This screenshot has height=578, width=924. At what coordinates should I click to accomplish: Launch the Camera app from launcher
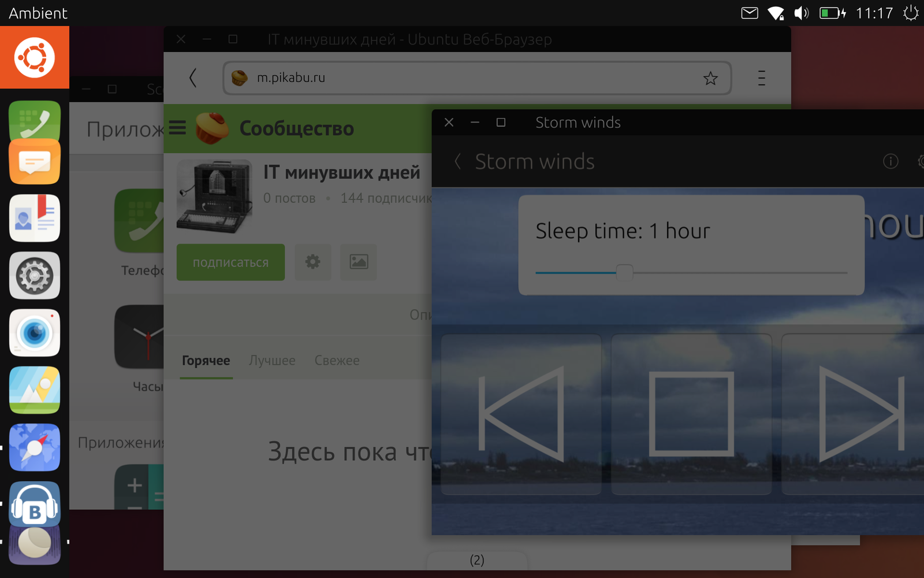tap(35, 333)
